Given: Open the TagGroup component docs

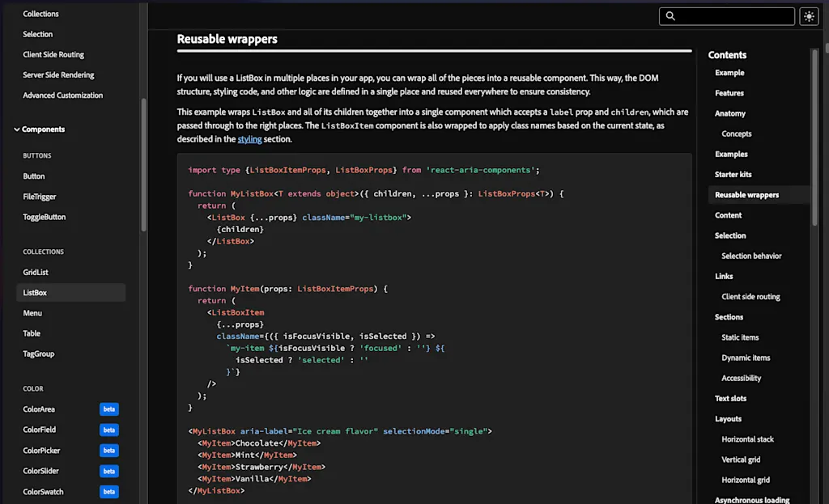Looking at the screenshot, I should pyautogui.click(x=38, y=354).
